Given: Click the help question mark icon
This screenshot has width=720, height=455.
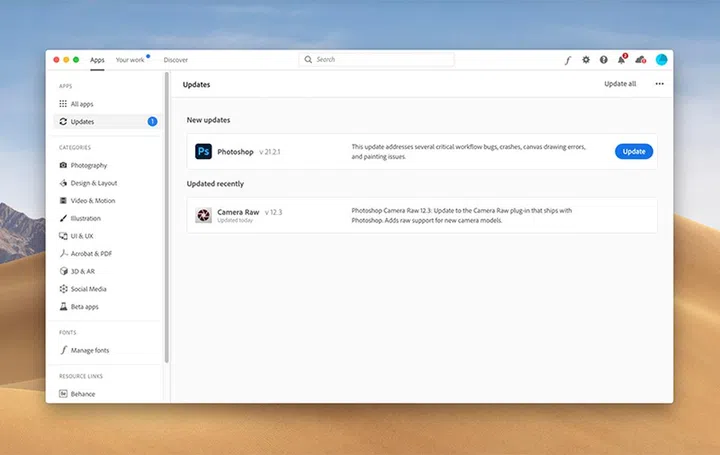Looking at the screenshot, I should click(x=603, y=60).
